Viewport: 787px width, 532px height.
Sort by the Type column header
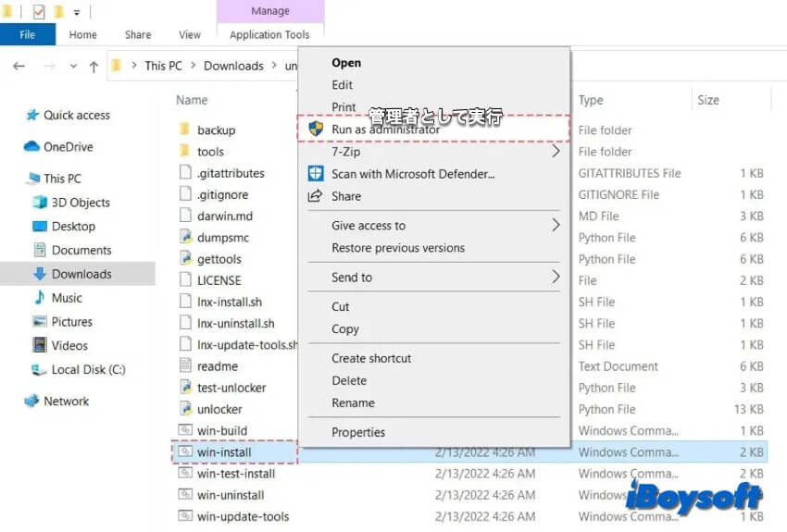(591, 100)
